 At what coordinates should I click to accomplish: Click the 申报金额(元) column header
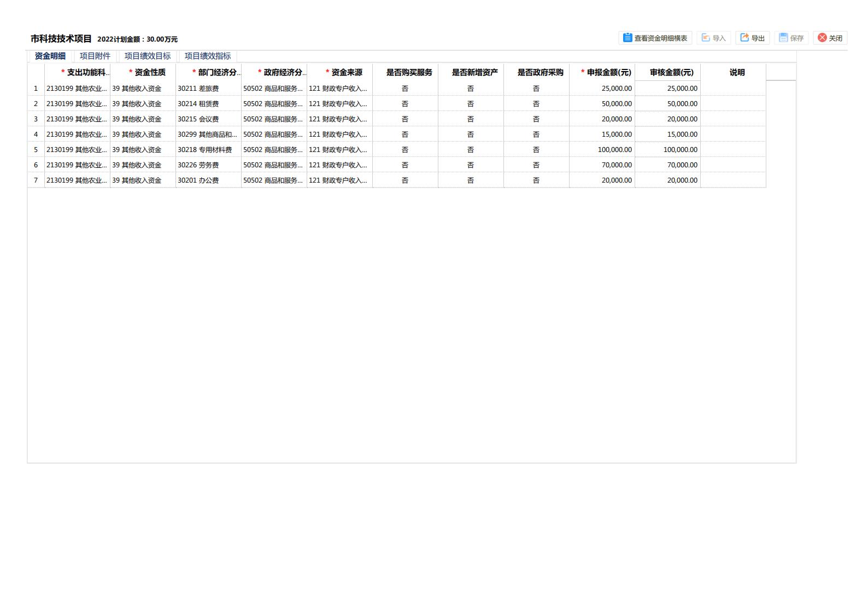[602, 72]
